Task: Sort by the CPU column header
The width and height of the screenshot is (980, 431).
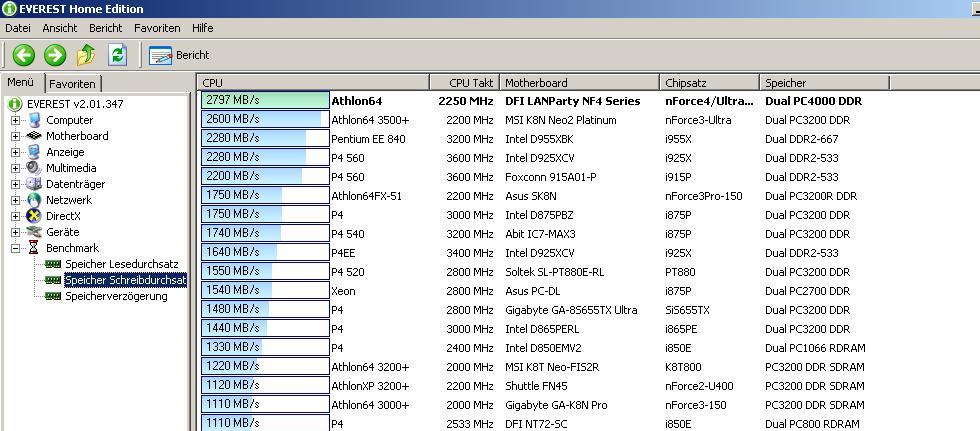Action: coord(313,82)
